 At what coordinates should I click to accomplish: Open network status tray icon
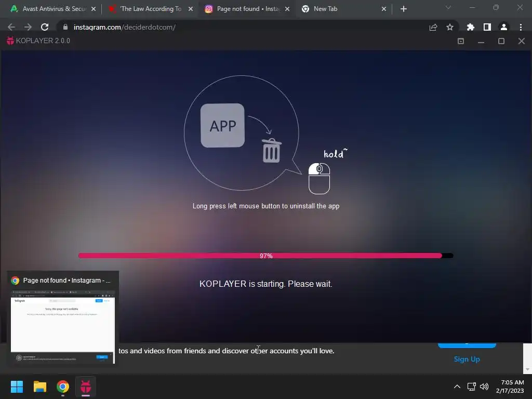tap(472, 387)
